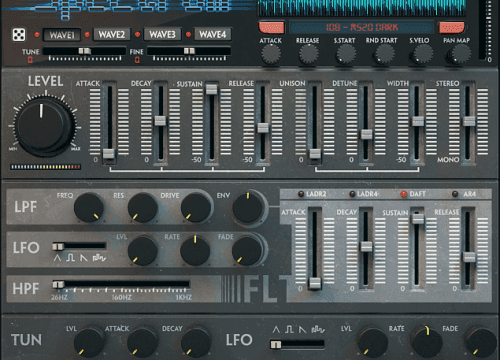This screenshot has height=360, width=500.
Task: Click the PAN MAP knob
Action: click(x=459, y=54)
